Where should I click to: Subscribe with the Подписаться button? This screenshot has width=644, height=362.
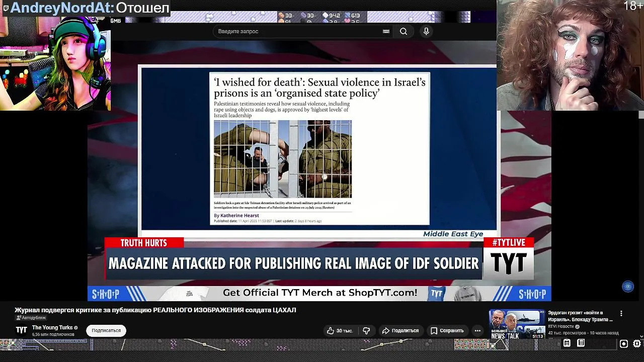pyautogui.click(x=106, y=330)
